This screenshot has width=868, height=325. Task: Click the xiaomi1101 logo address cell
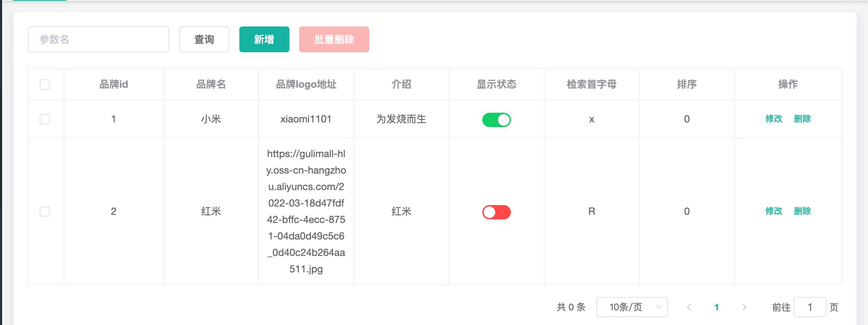tap(306, 119)
